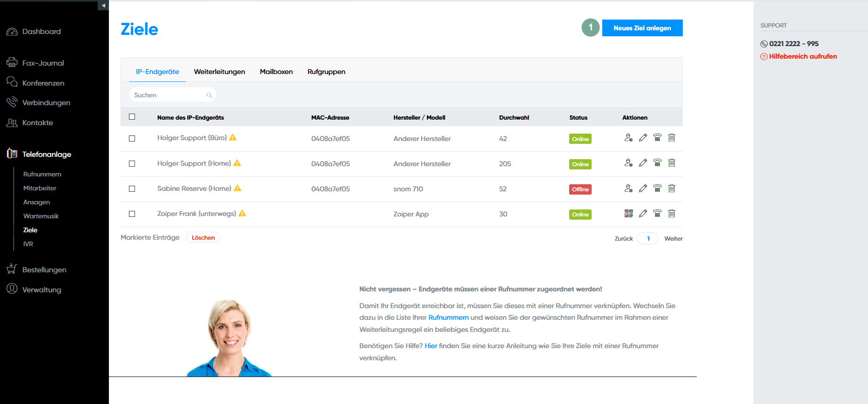868x404 pixels.
Task: Open user settings for Holger Support (Büro)
Action: 628,138
